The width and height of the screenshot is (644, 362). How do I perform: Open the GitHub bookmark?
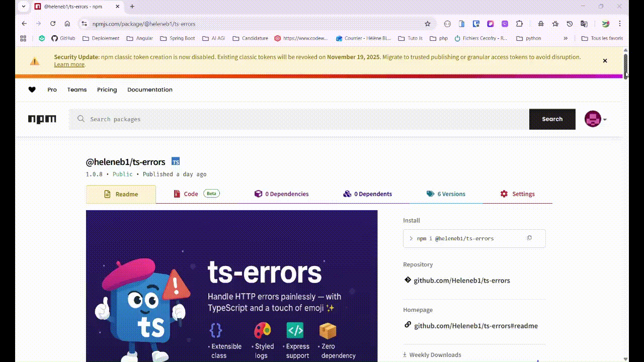[63, 38]
